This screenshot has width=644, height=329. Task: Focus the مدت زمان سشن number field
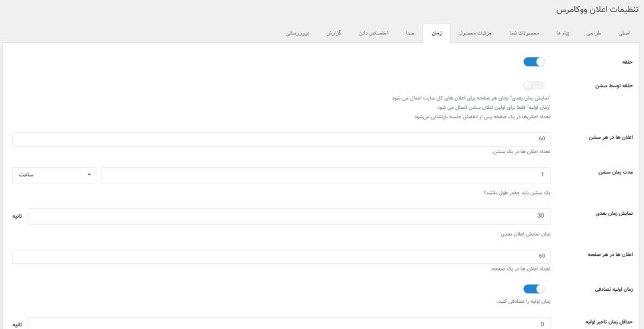pos(325,175)
